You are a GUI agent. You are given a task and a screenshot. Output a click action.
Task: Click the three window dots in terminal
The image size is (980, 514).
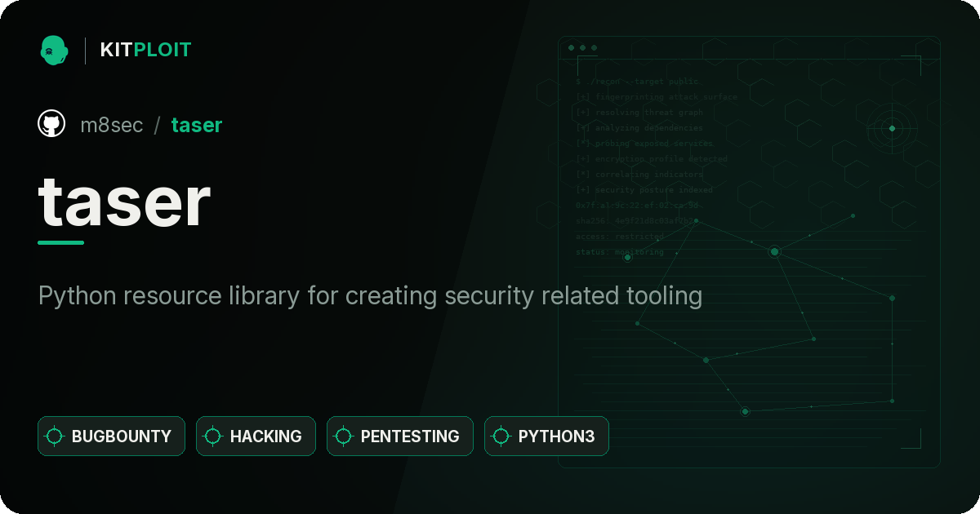coord(582,48)
